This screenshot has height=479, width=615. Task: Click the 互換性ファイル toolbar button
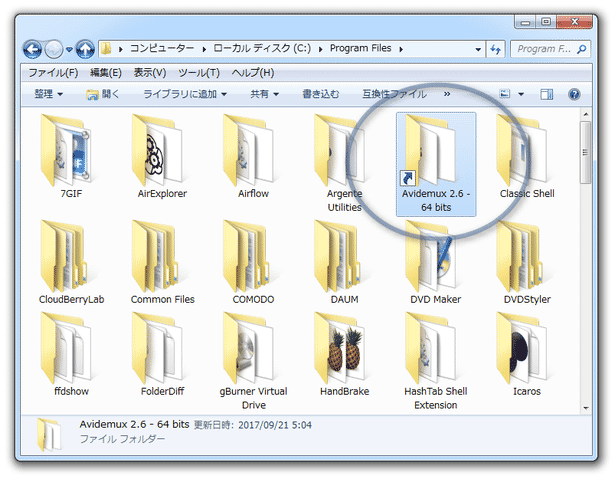[394, 94]
